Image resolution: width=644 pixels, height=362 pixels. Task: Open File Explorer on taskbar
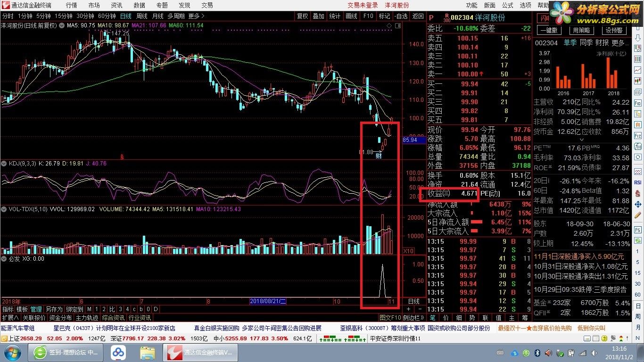pos(148,352)
